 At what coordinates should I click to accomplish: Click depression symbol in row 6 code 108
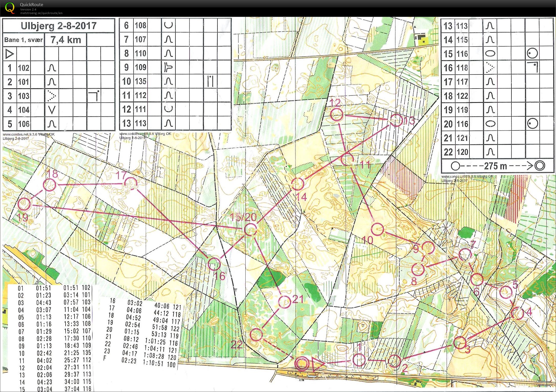[x=168, y=25]
